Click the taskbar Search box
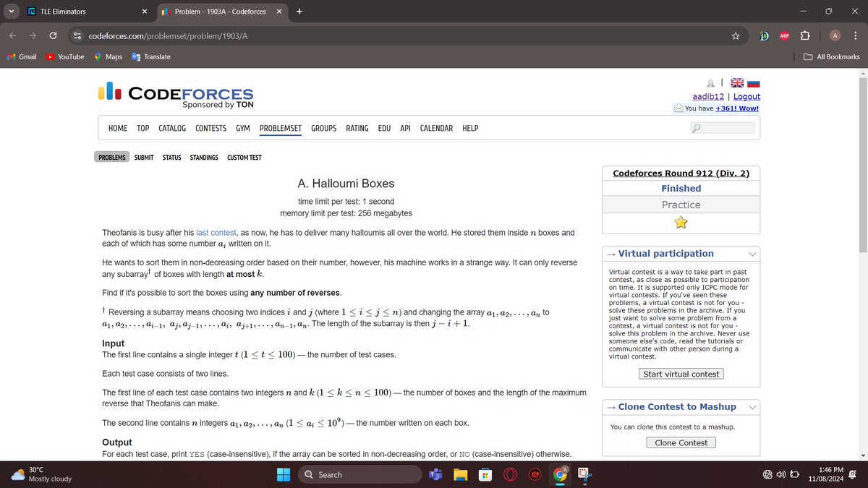The height and width of the screenshot is (488, 868). pyautogui.click(x=359, y=474)
